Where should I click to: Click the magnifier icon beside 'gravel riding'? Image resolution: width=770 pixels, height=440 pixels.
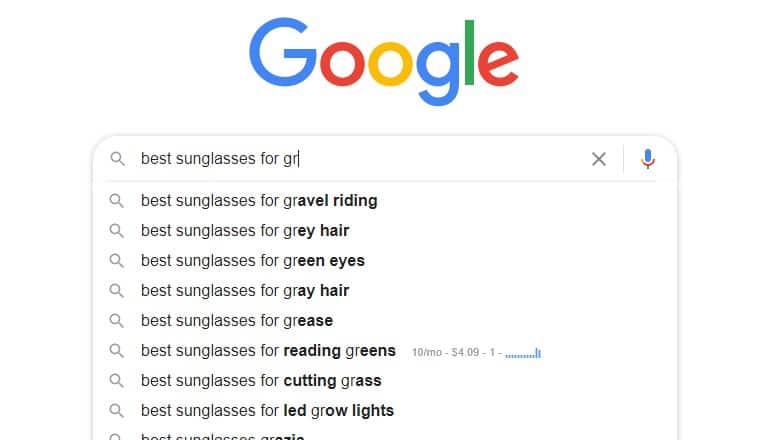tap(116, 201)
